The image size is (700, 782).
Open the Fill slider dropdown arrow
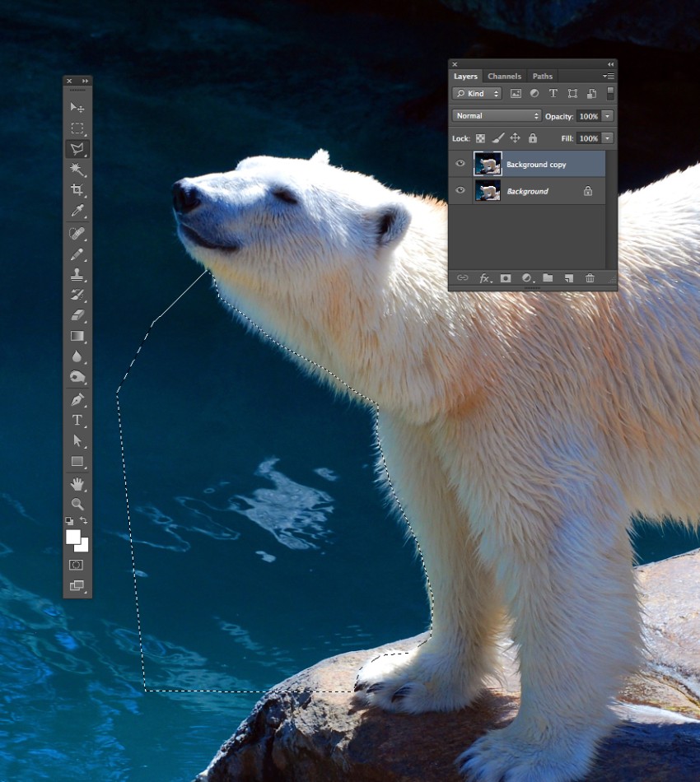pyautogui.click(x=608, y=138)
